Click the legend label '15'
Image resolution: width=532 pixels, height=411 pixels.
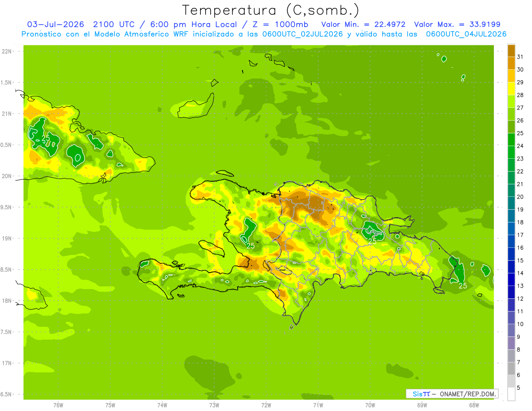pyautogui.click(x=520, y=260)
